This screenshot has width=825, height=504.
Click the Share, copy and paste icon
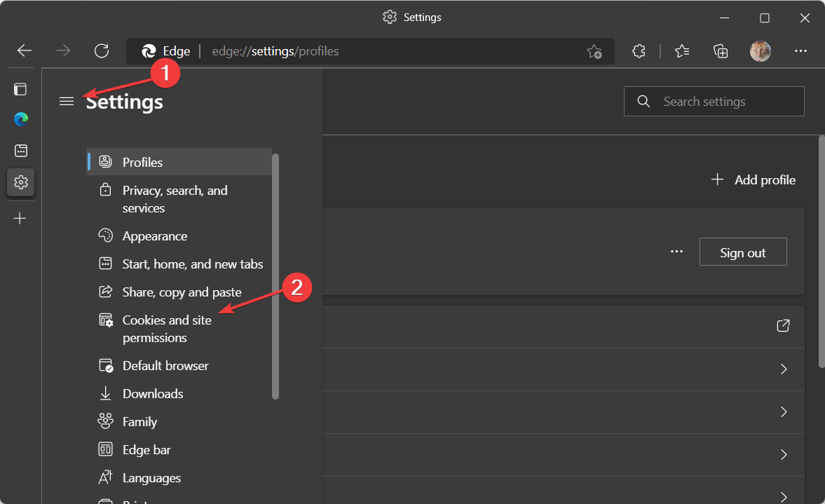point(105,291)
